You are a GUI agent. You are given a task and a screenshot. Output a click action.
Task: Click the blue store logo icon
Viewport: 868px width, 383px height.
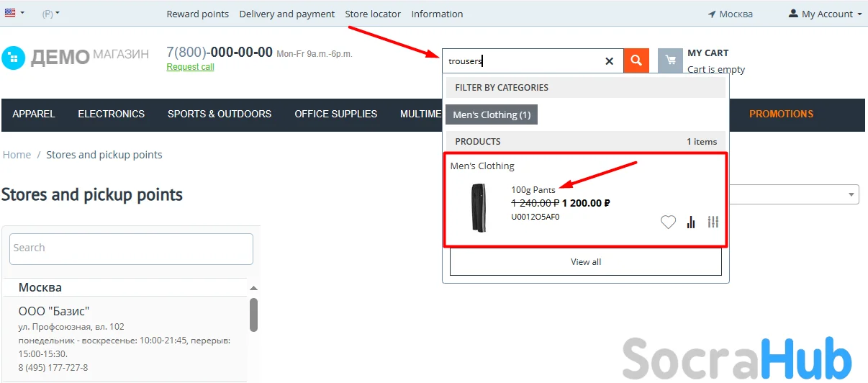(13, 58)
